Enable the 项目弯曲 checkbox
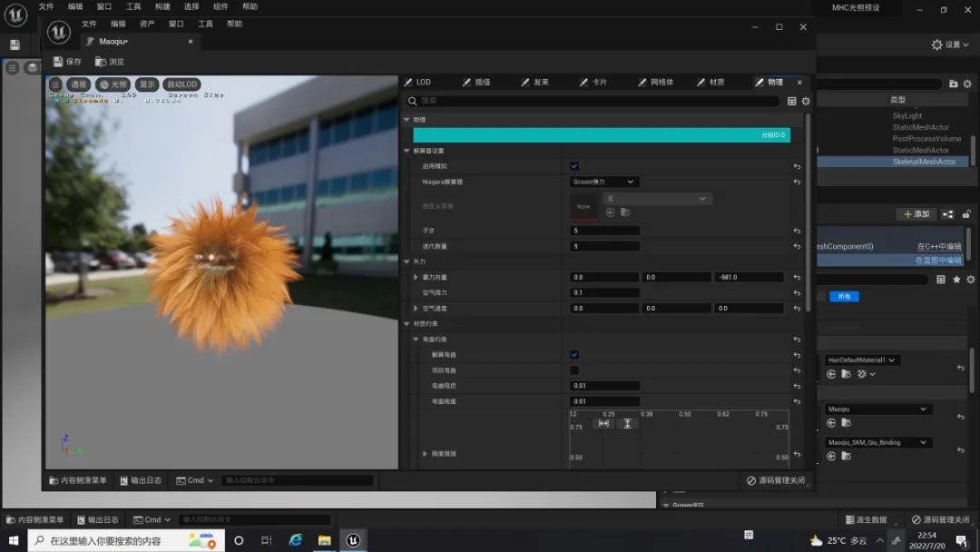 574,370
